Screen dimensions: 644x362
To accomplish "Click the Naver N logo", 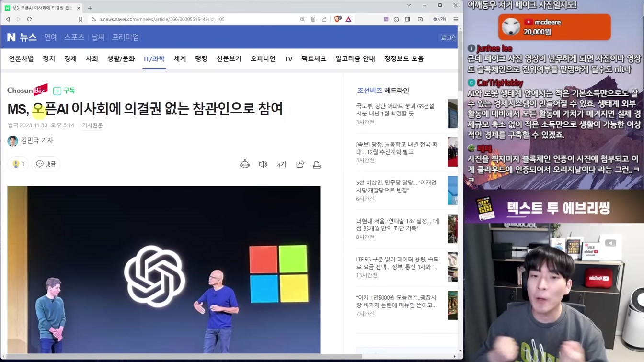I will [x=11, y=37].
